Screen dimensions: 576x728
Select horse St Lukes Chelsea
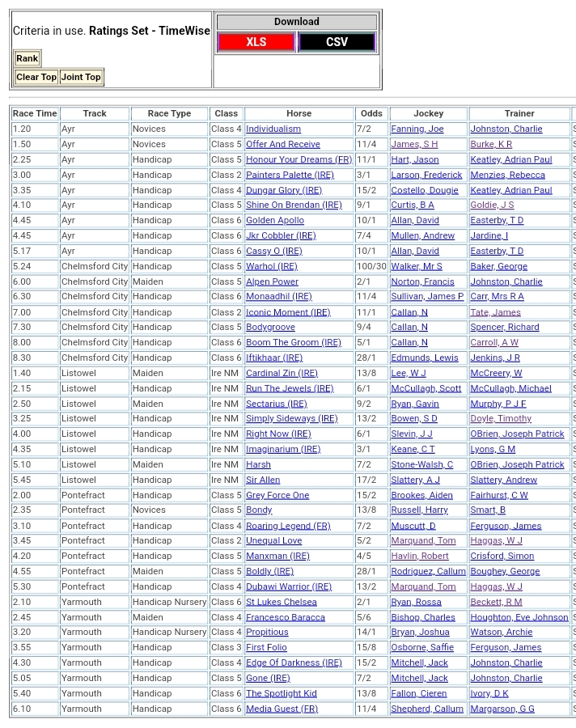click(x=281, y=603)
